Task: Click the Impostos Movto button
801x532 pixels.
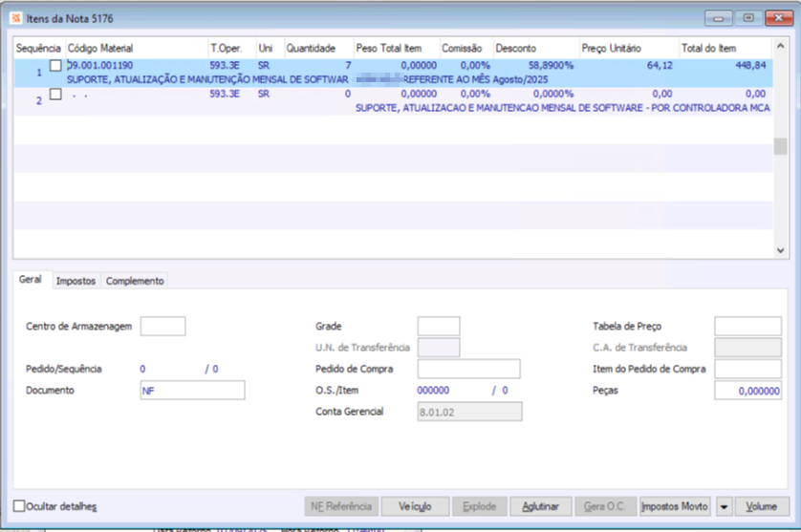Action: tap(675, 506)
